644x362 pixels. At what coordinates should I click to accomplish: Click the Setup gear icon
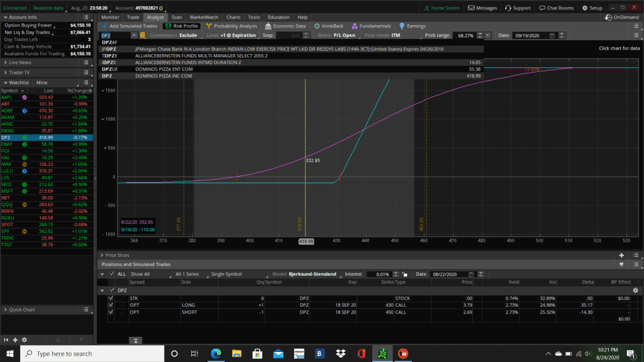(584, 8)
